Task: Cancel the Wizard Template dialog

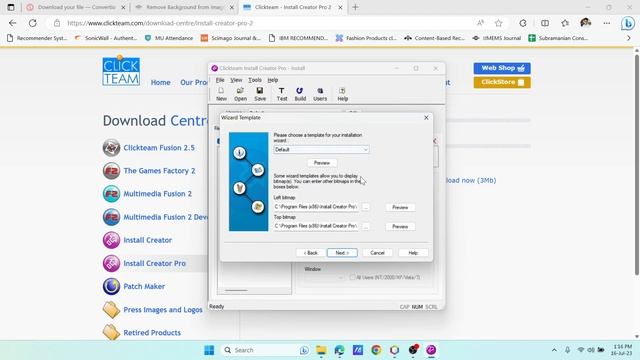Action: click(377, 253)
